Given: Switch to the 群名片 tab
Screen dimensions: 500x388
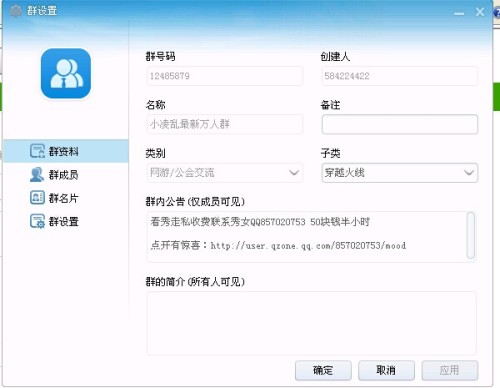Looking at the screenshot, I should (66, 198).
